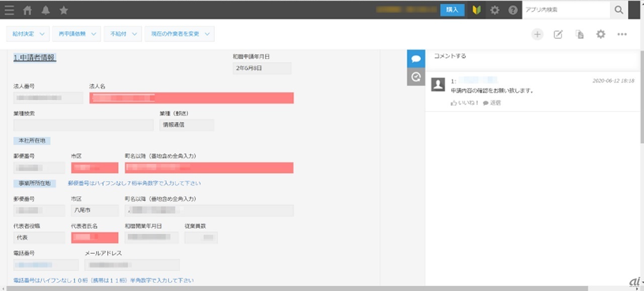Click the 法人番号 field
The height and width of the screenshot is (291, 644).
point(48,98)
